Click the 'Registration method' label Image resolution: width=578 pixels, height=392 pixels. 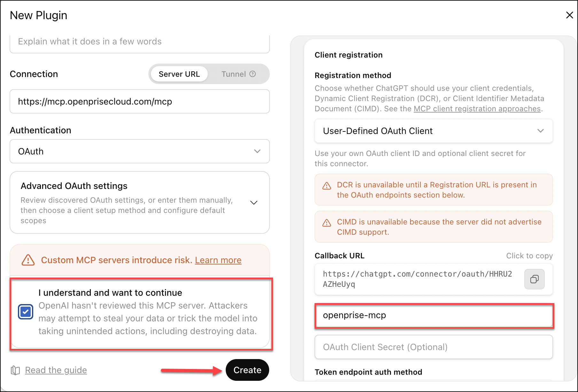pos(353,75)
